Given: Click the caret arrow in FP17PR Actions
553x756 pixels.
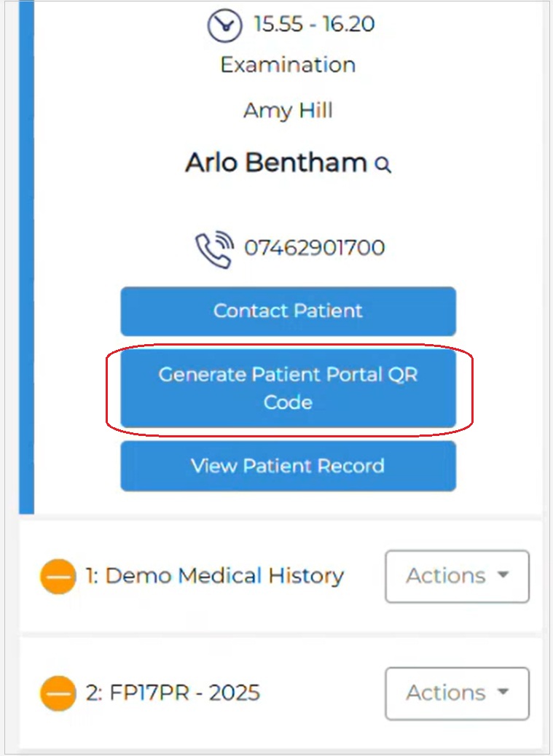Looking at the screenshot, I should [503, 692].
